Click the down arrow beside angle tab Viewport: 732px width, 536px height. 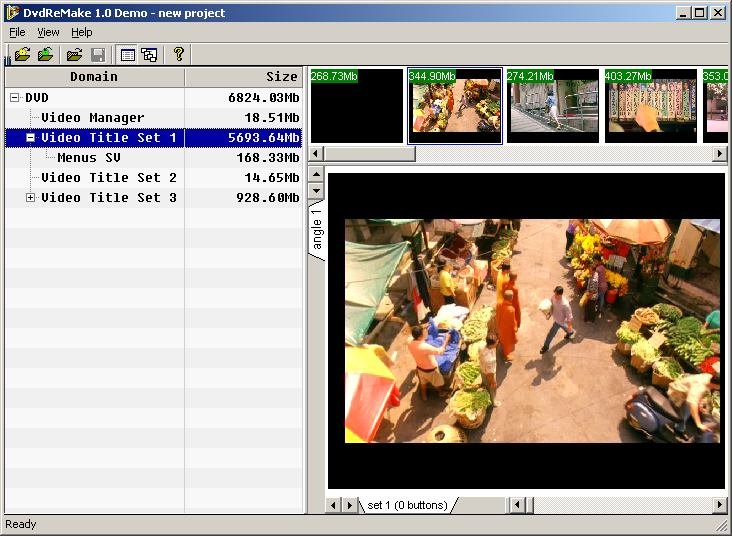tap(317, 190)
